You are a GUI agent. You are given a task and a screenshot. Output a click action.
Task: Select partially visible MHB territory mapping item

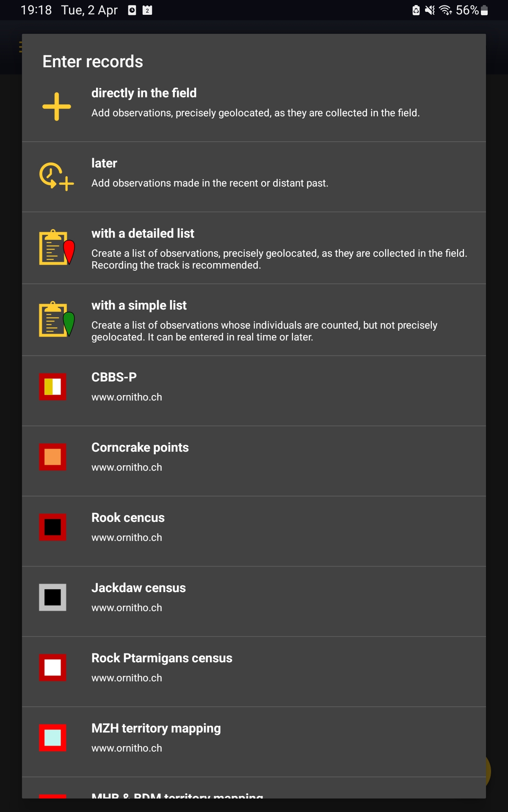click(x=177, y=795)
